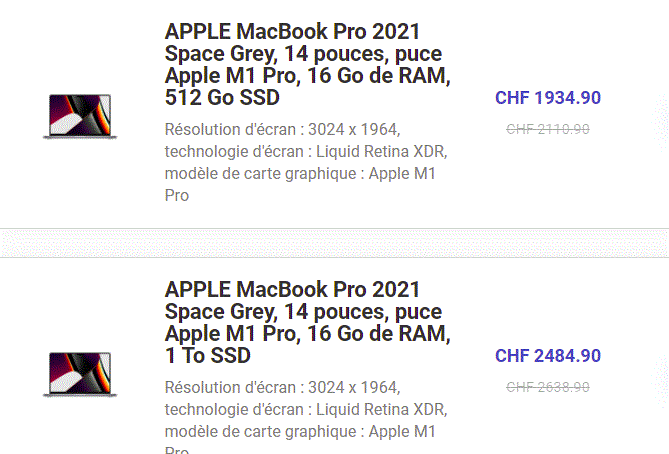Click the "APPLE MacBook Pro 2021" heading of second listing
Image resolution: width=669 pixels, height=454 pixels.
[292, 289]
